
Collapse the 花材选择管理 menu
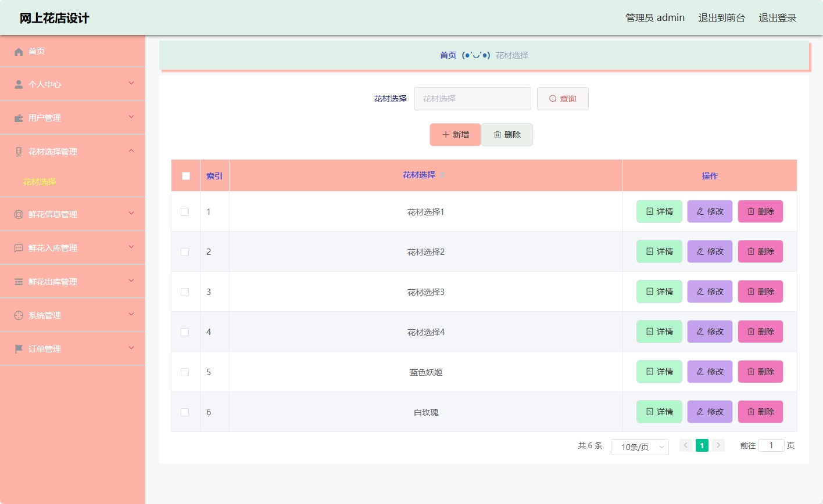[132, 152]
